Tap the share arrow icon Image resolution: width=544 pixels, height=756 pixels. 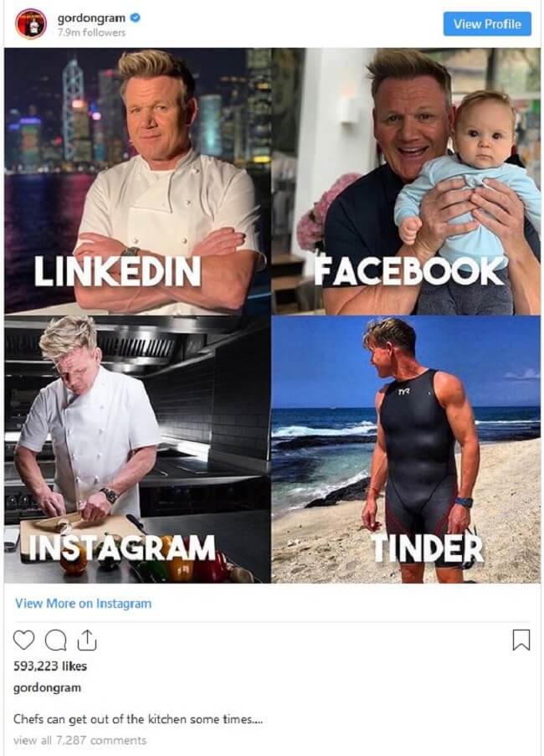86,640
